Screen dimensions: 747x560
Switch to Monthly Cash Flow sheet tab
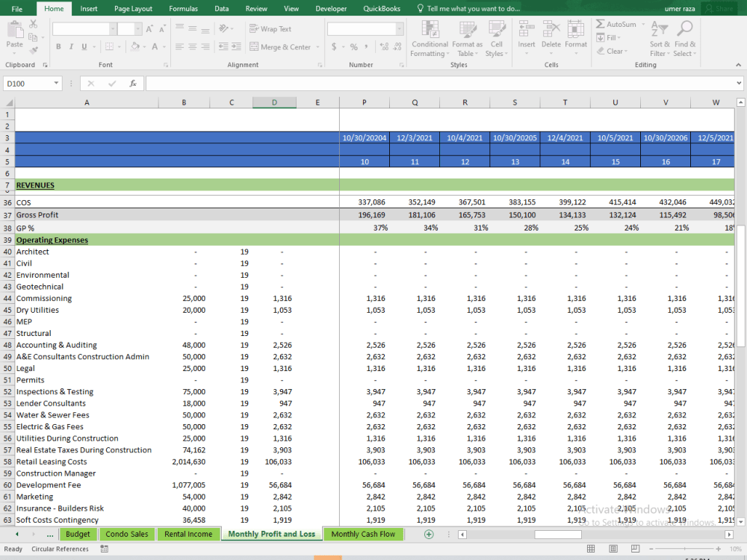[363, 535]
